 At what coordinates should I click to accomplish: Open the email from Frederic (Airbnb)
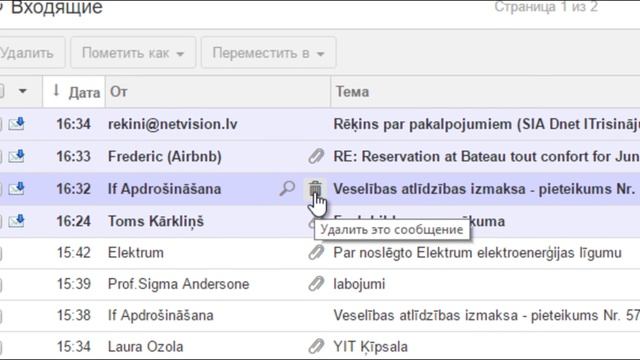pyautogui.click(x=320, y=156)
